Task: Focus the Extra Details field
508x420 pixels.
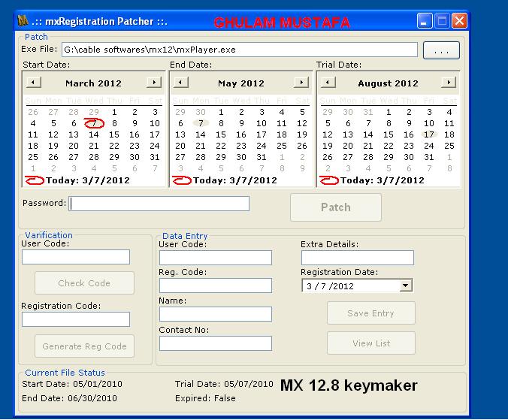Action: [358, 258]
